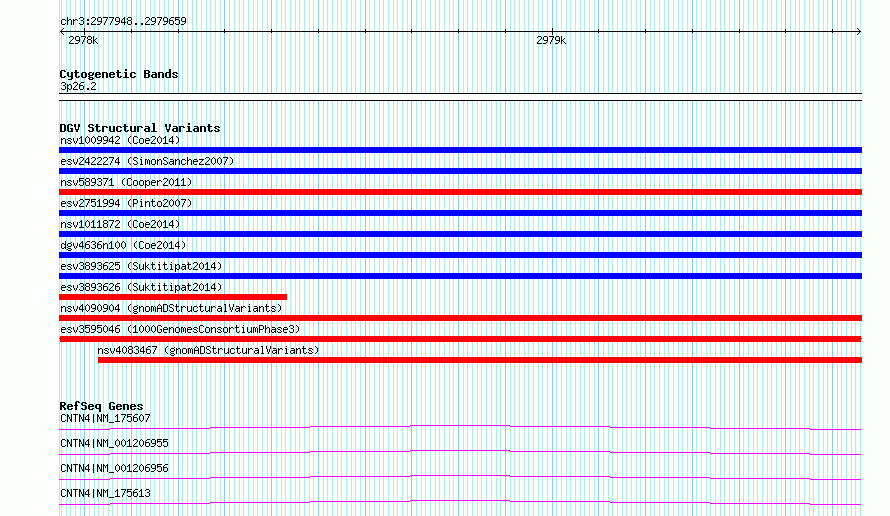Open the CNTN4|NM_001206955 transcript label
The width and height of the screenshot is (890, 516).
coord(114,443)
